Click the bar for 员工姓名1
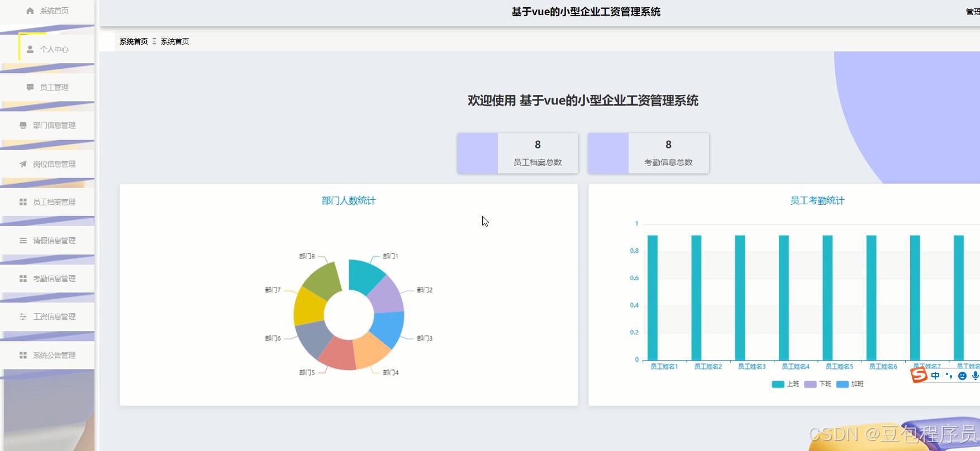 [x=653, y=298]
